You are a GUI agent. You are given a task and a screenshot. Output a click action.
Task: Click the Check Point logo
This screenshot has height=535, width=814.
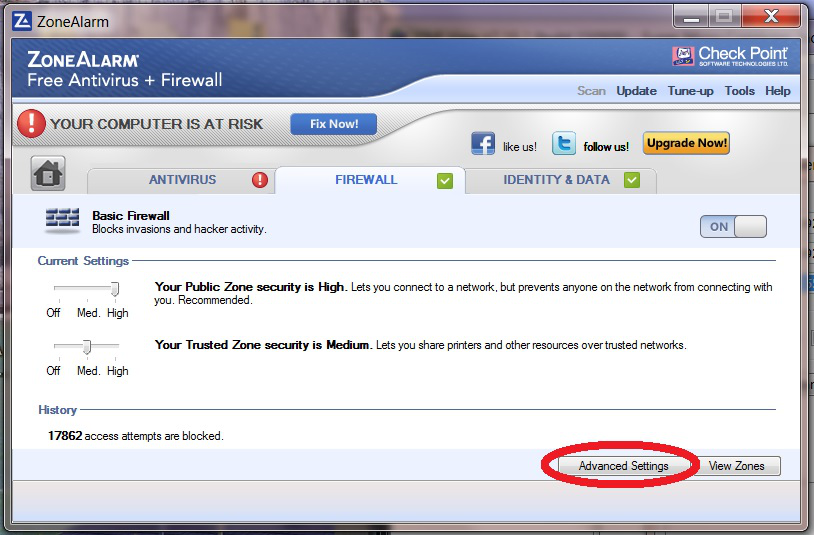click(x=731, y=56)
